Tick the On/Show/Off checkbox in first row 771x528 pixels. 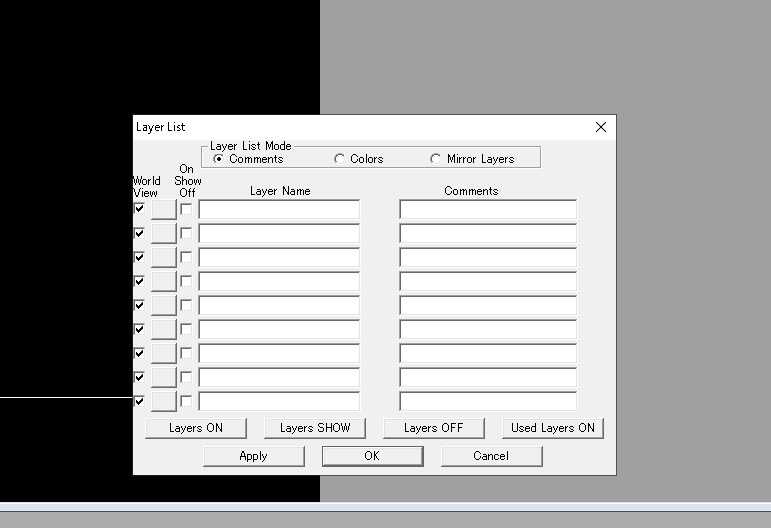pos(186,209)
